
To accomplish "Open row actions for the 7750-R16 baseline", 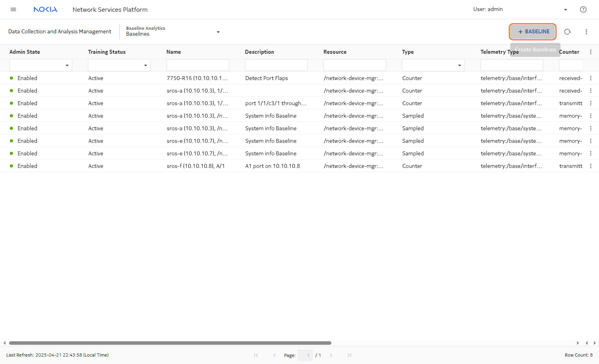I will [590, 78].
